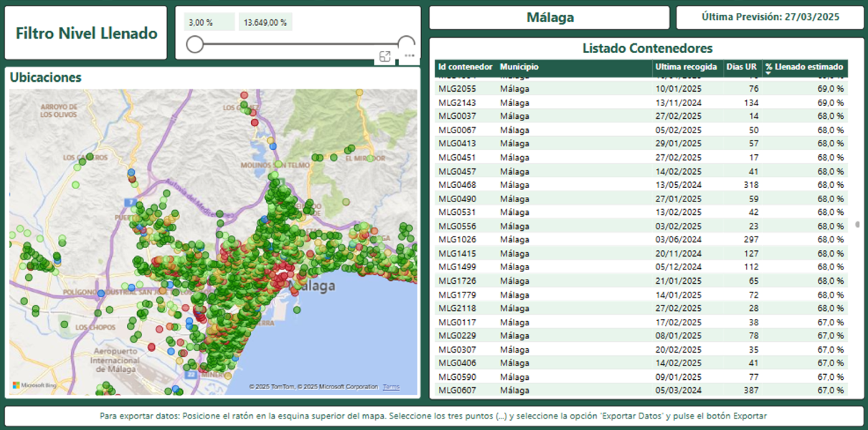Click the date 20/11/2024 in the table

coord(679,253)
